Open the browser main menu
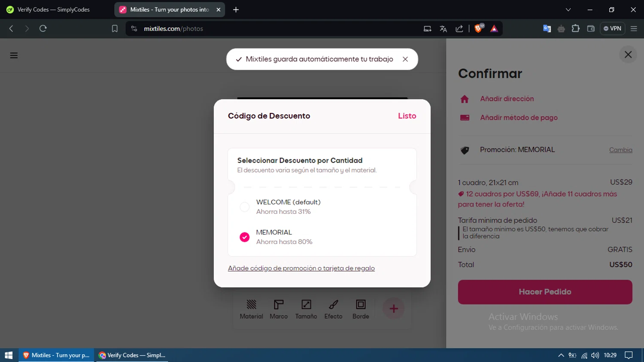The height and width of the screenshot is (362, 644). pos(634,29)
